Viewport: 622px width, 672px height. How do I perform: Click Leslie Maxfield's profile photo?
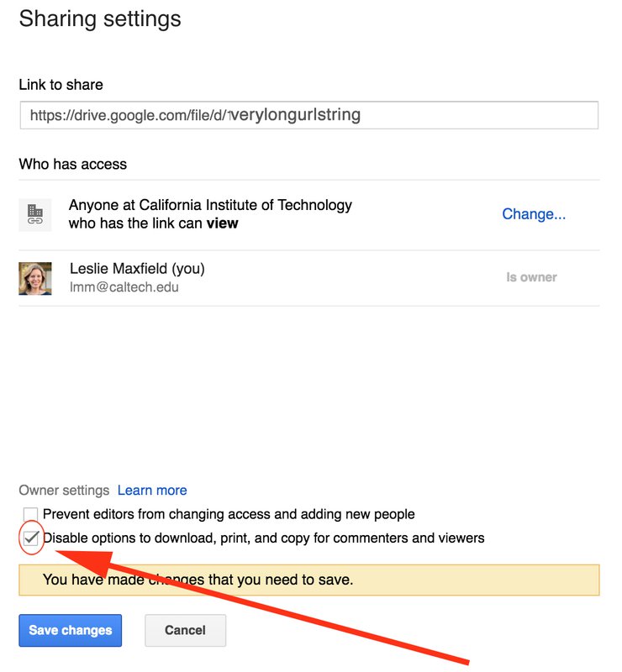pyautogui.click(x=35, y=278)
